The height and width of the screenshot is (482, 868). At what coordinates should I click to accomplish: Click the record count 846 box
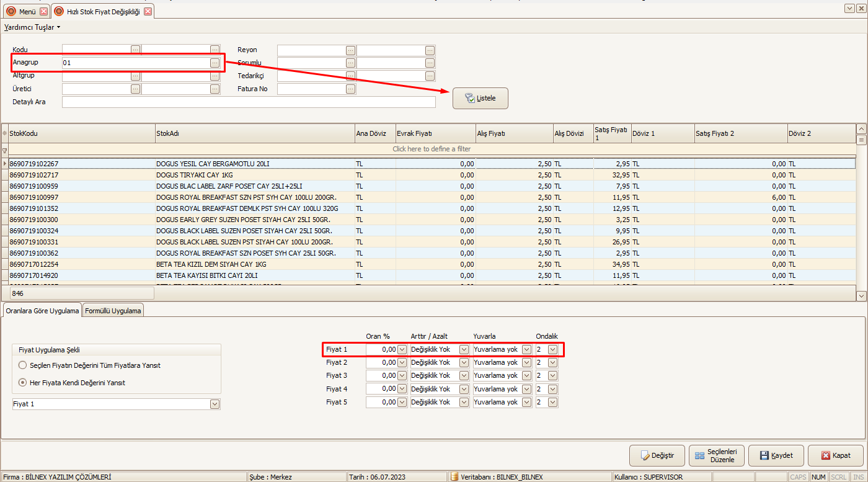pos(81,293)
